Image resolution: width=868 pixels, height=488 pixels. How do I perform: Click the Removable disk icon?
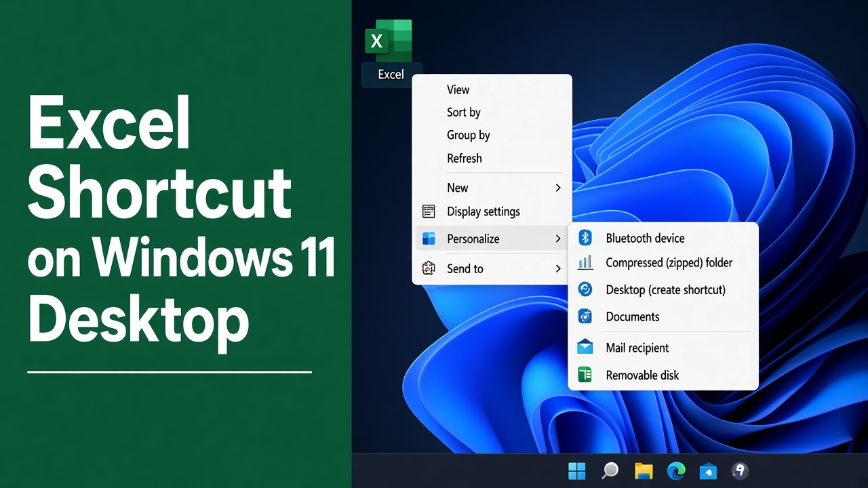(x=585, y=375)
